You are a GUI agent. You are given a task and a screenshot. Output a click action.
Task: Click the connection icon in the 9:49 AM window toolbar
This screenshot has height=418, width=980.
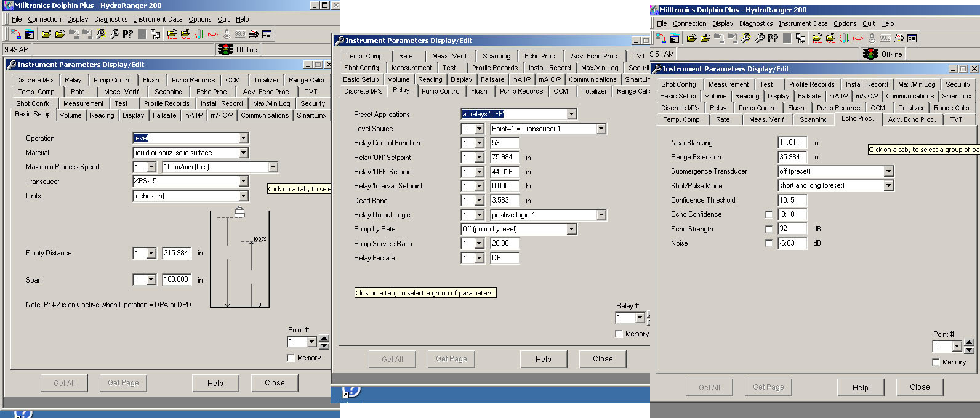click(15, 34)
